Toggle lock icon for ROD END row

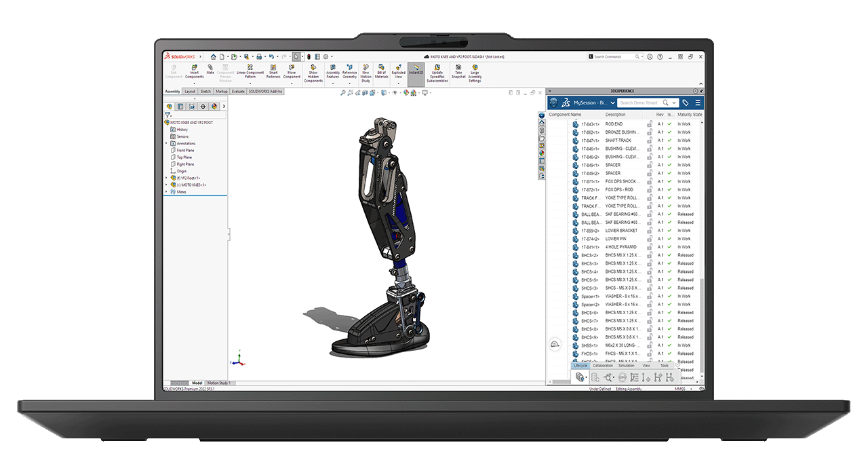point(650,124)
